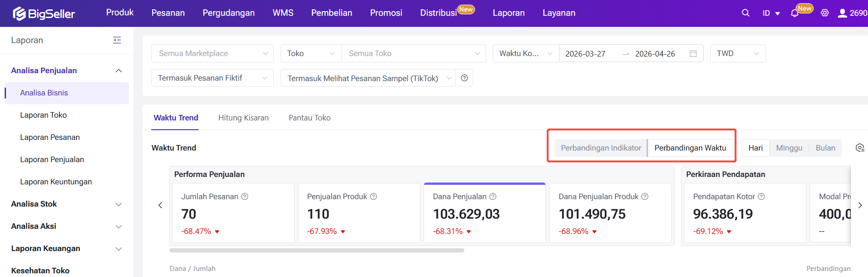Viewport: 868px width, 277px height.
Task: Open the notifications bell icon
Action: coord(795,13)
